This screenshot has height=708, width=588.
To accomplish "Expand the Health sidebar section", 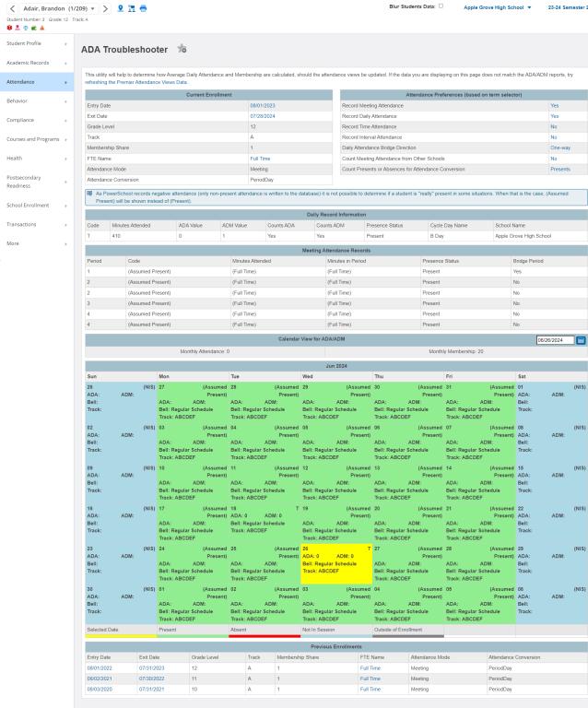I will [37, 159].
